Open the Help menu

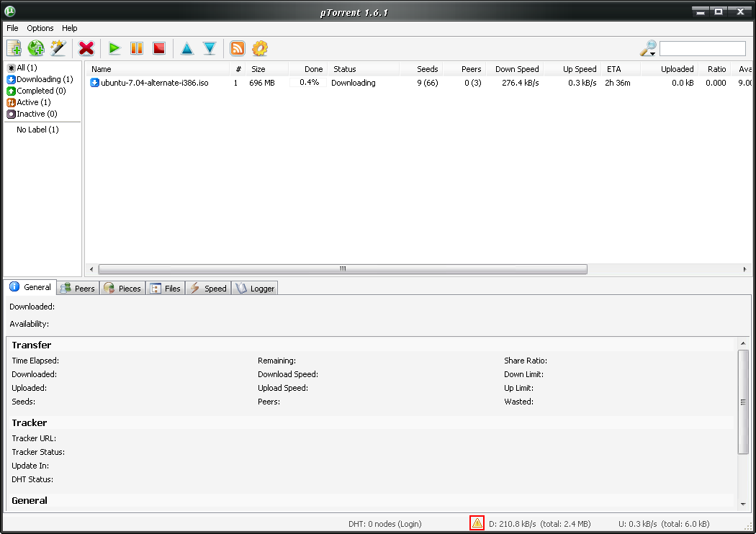tap(69, 28)
